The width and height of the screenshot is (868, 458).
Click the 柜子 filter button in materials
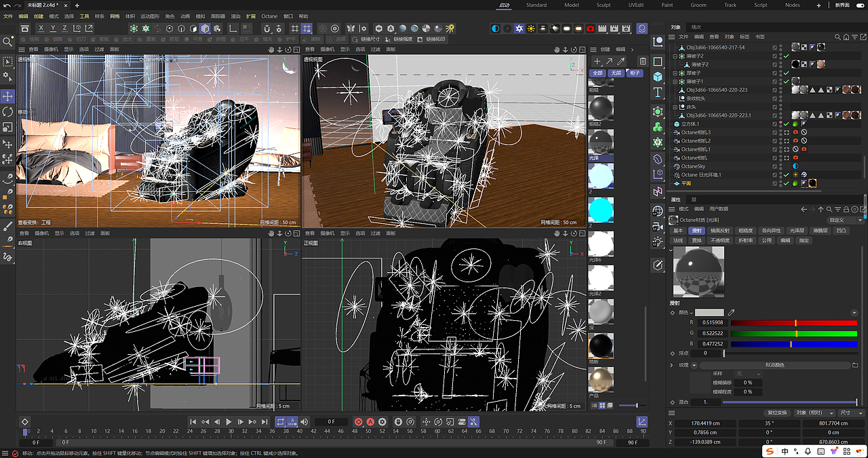click(x=635, y=73)
